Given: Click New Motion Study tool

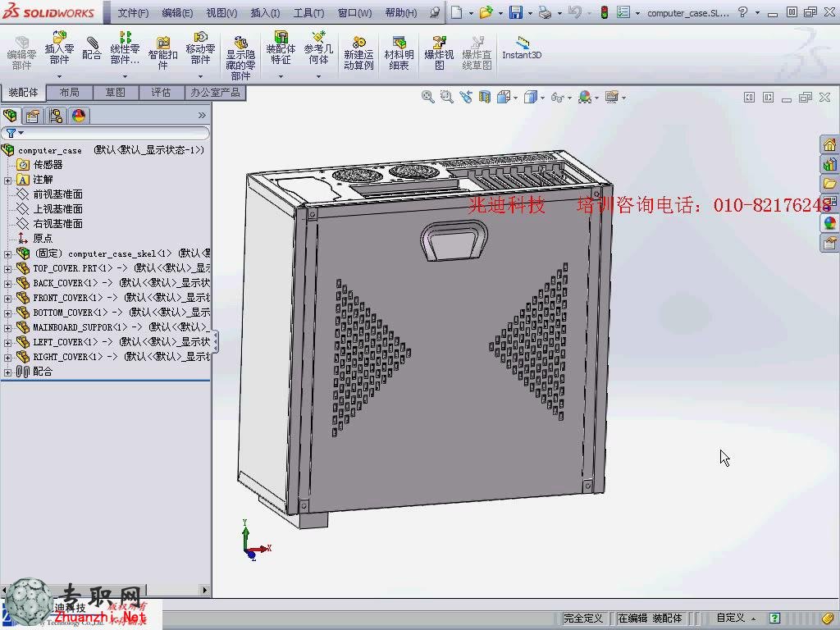Looking at the screenshot, I should [x=358, y=53].
